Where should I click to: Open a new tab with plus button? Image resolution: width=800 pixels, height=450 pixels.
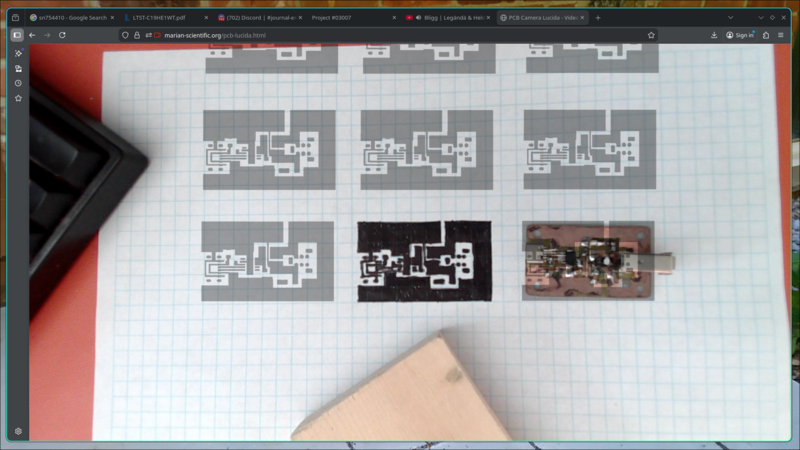(598, 17)
